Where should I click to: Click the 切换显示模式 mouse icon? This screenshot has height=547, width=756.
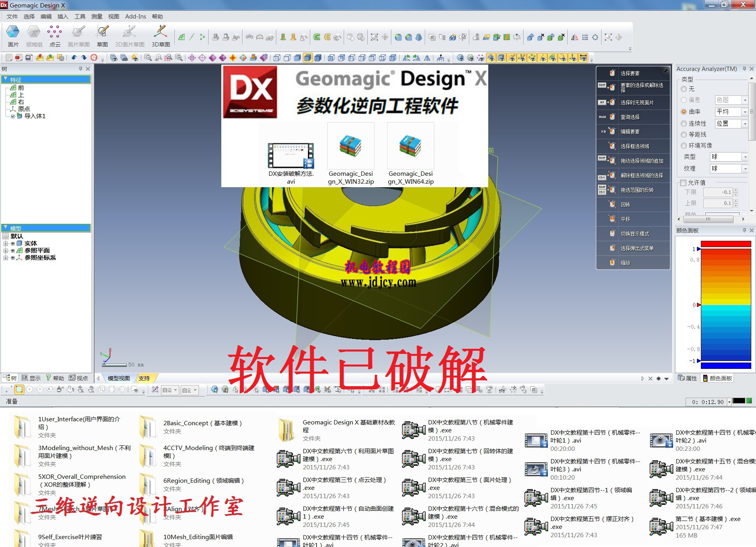(x=612, y=233)
